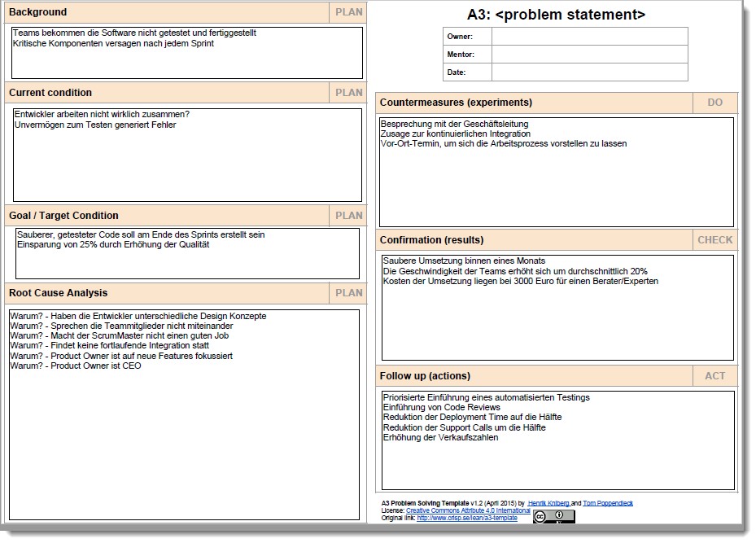Click inside Goal / Target Condition text box
756x543 pixels.
pos(187,261)
